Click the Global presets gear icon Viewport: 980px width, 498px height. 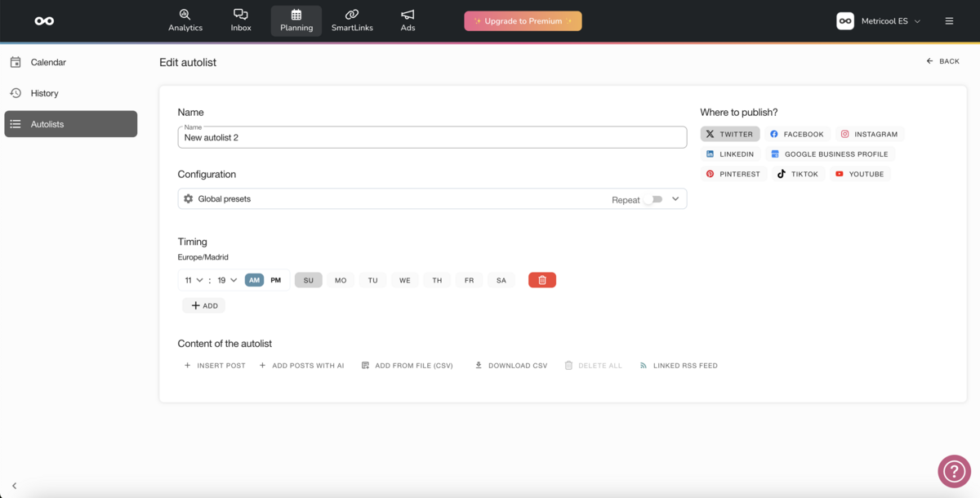189,199
